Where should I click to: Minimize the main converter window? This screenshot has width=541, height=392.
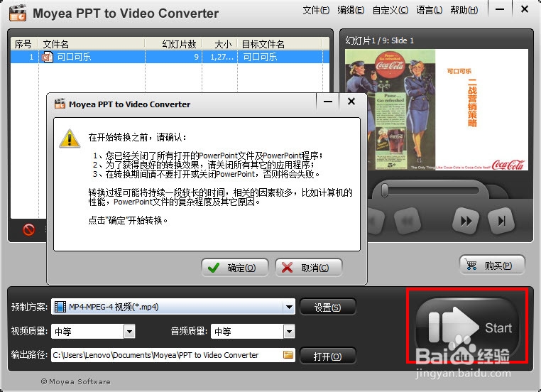click(x=500, y=9)
